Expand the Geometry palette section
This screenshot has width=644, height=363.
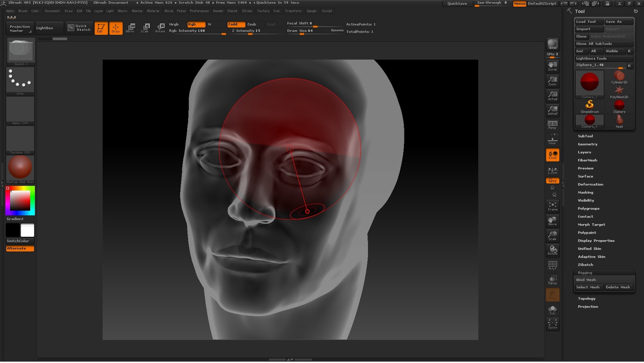587,144
